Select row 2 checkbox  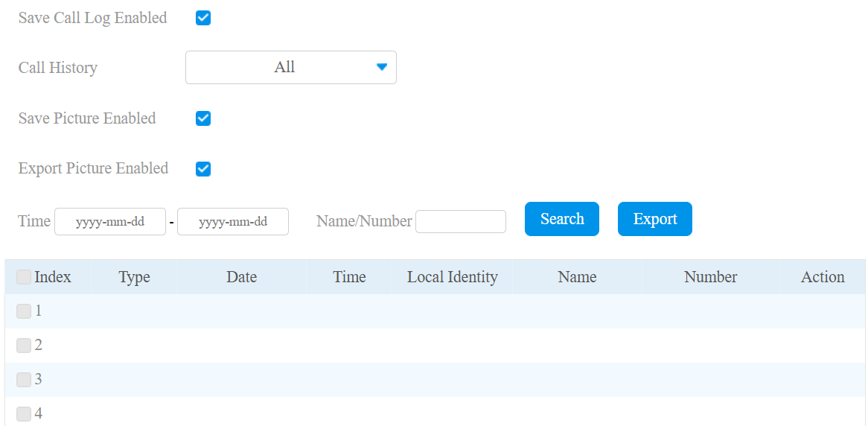point(24,346)
